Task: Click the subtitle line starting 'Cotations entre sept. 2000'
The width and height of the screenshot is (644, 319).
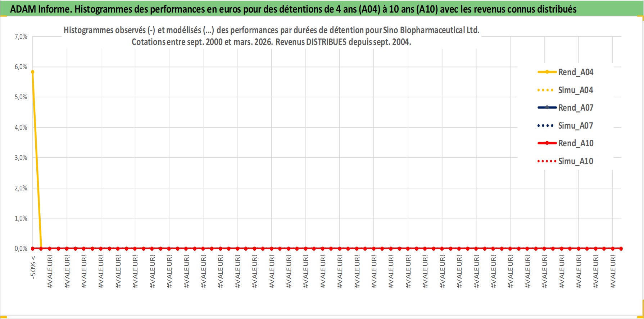Action: click(x=271, y=42)
